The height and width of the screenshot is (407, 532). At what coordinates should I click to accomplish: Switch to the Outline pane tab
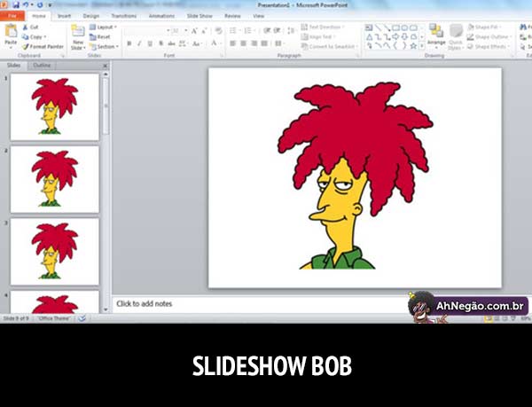(x=42, y=66)
